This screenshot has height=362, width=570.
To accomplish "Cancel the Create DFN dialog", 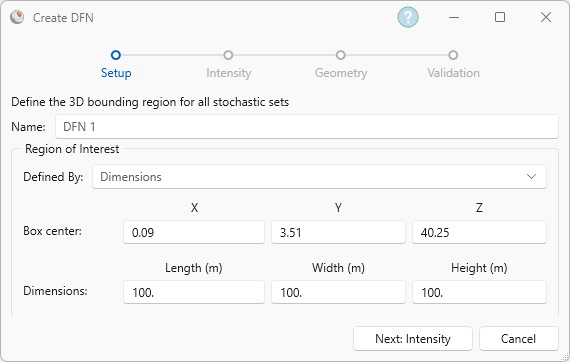I will (518, 339).
